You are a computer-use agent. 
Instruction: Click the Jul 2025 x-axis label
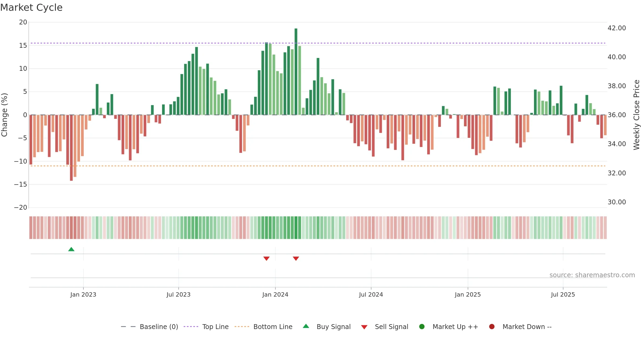[x=563, y=294]
